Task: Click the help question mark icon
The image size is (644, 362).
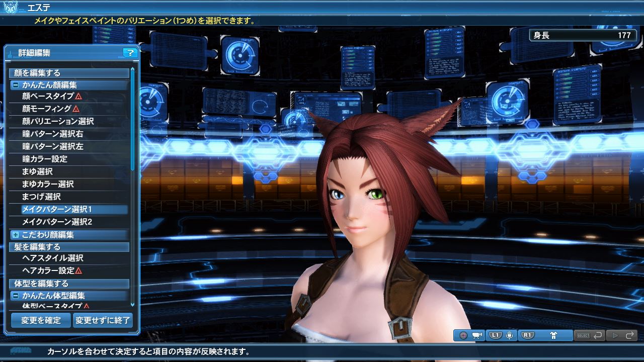Action: [130, 53]
